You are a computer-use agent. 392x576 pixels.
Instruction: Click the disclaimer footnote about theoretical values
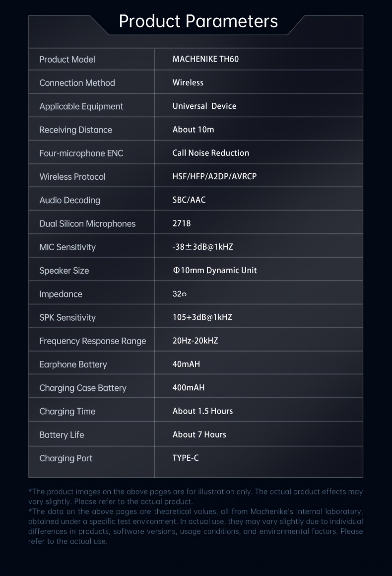196,526
